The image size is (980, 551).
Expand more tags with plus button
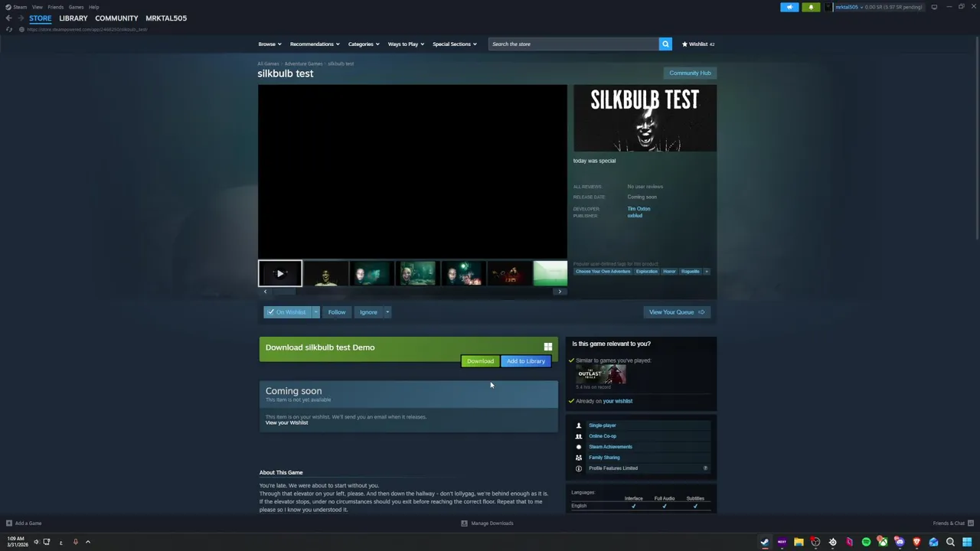coord(706,272)
